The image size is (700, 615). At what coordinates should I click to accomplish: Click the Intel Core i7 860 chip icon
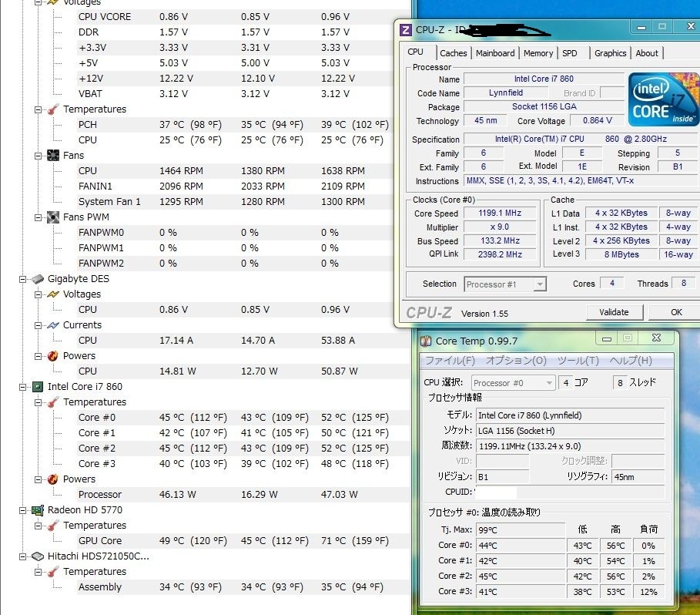(38, 387)
